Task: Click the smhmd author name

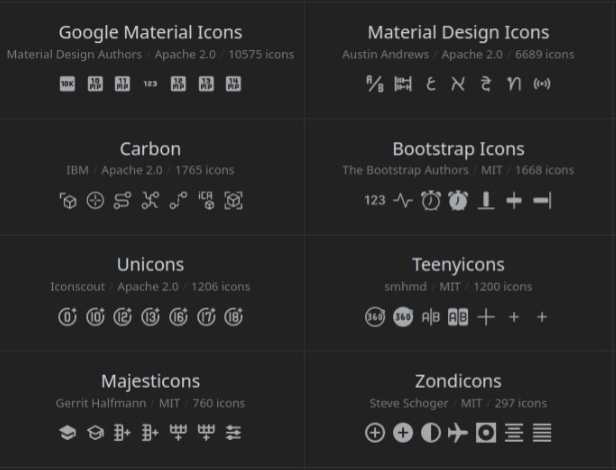Action: point(405,286)
